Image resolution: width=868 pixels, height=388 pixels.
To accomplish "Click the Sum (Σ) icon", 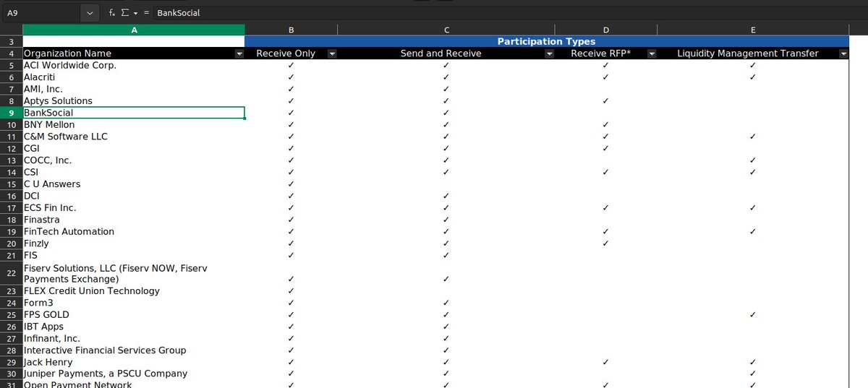I will pos(124,13).
